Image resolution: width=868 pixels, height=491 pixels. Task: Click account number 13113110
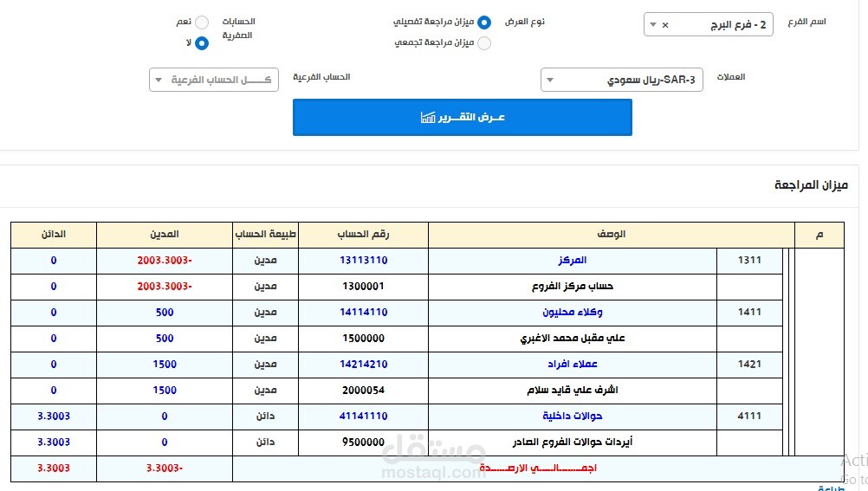(364, 260)
